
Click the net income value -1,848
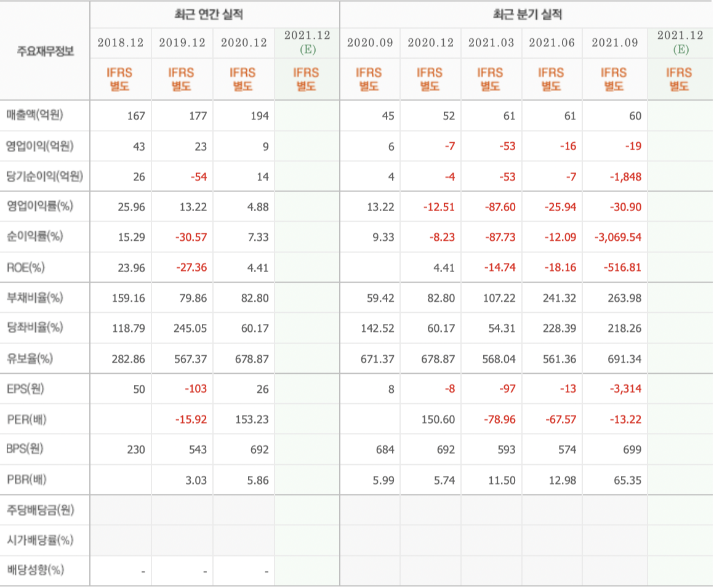click(x=625, y=177)
